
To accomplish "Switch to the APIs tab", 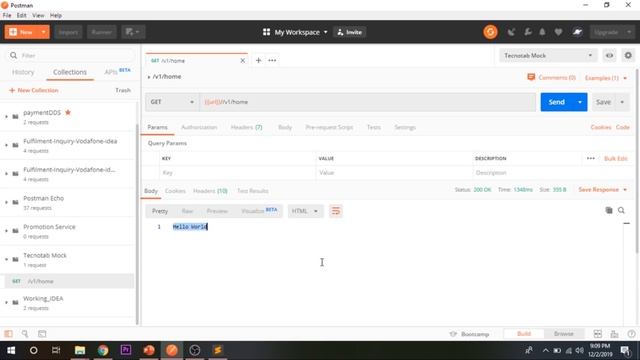I will (x=117, y=72).
